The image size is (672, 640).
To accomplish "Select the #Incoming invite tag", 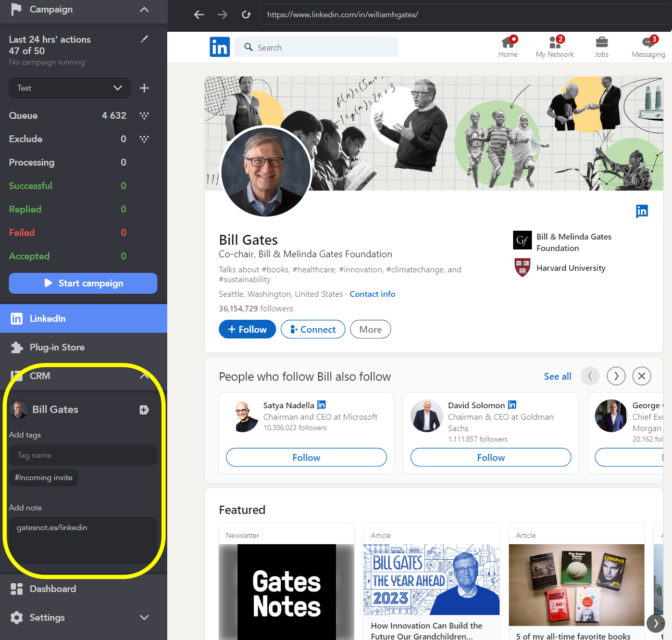I will pyautogui.click(x=44, y=478).
